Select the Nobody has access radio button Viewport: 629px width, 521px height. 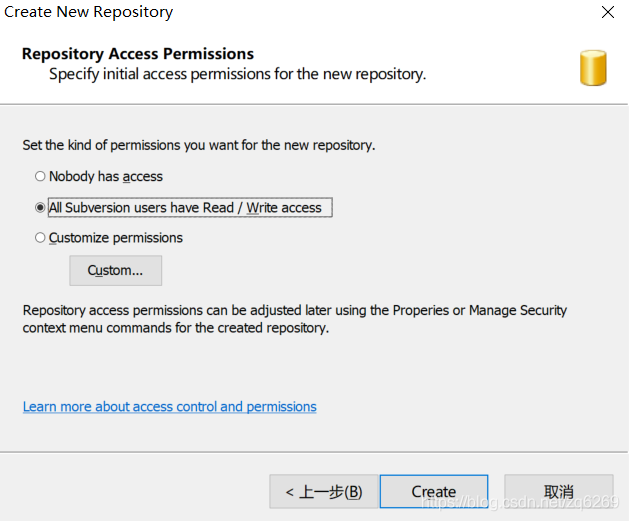point(40,176)
